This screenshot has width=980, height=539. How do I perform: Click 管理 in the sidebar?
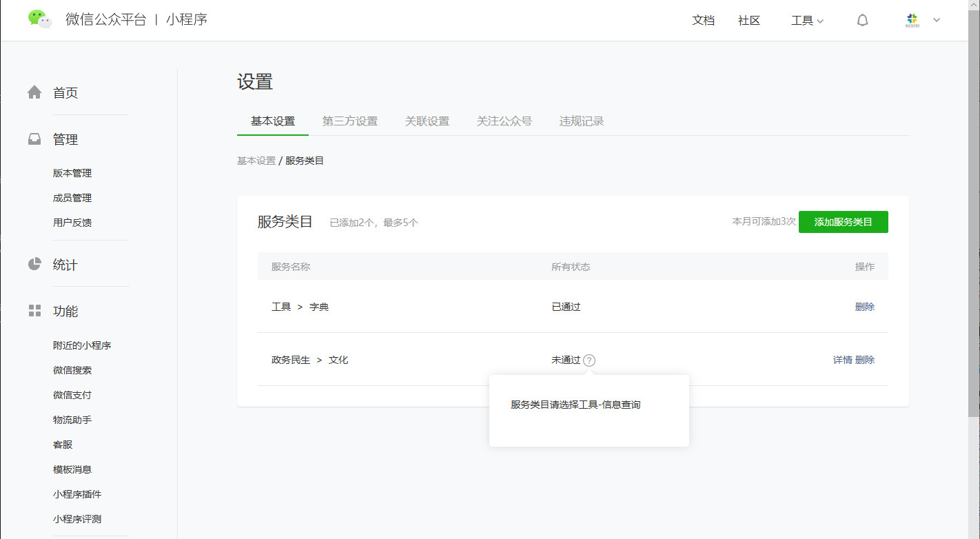point(65,140)
